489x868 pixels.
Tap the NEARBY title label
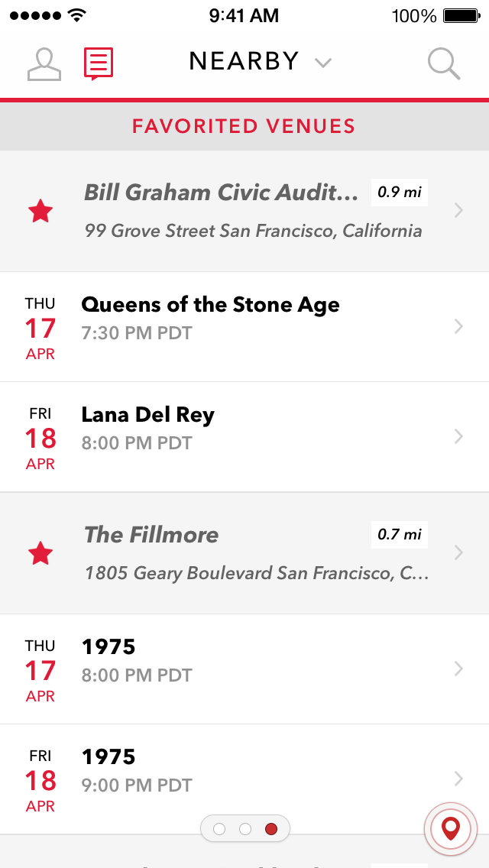[x=244, y=61]
